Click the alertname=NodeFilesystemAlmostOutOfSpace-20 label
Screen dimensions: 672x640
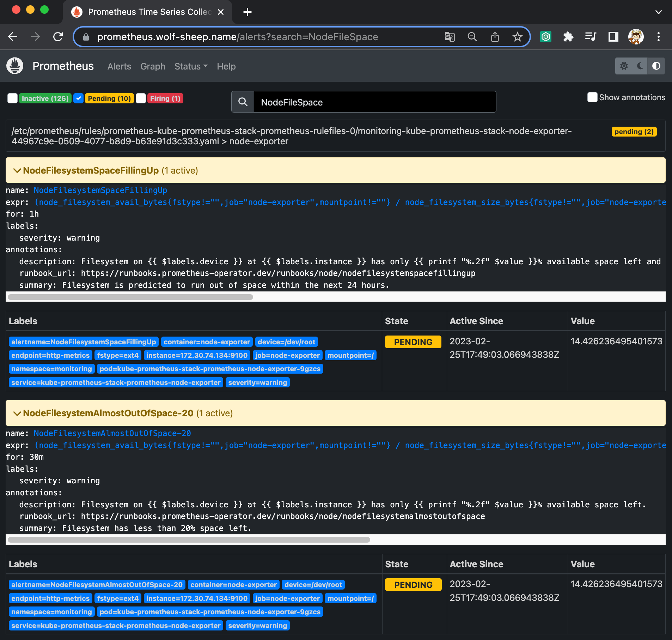coord(97,585)
